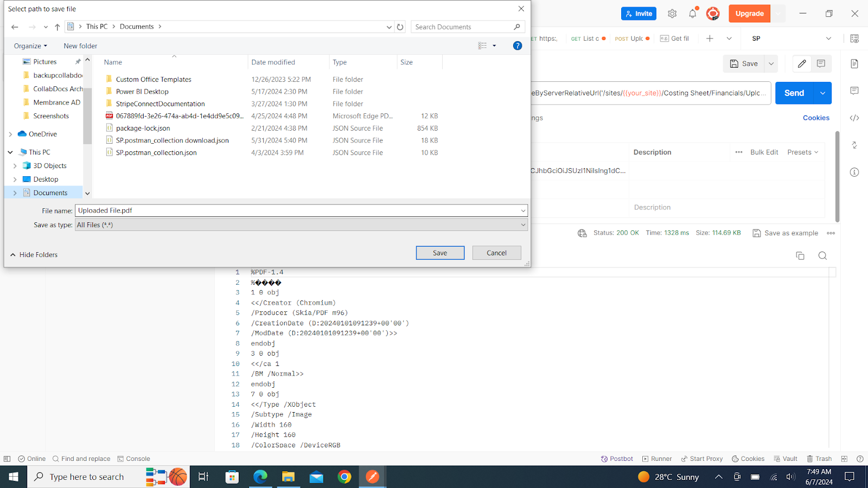Select the package-lock.json file
The image size is (868, 488).
click(143, 129)
